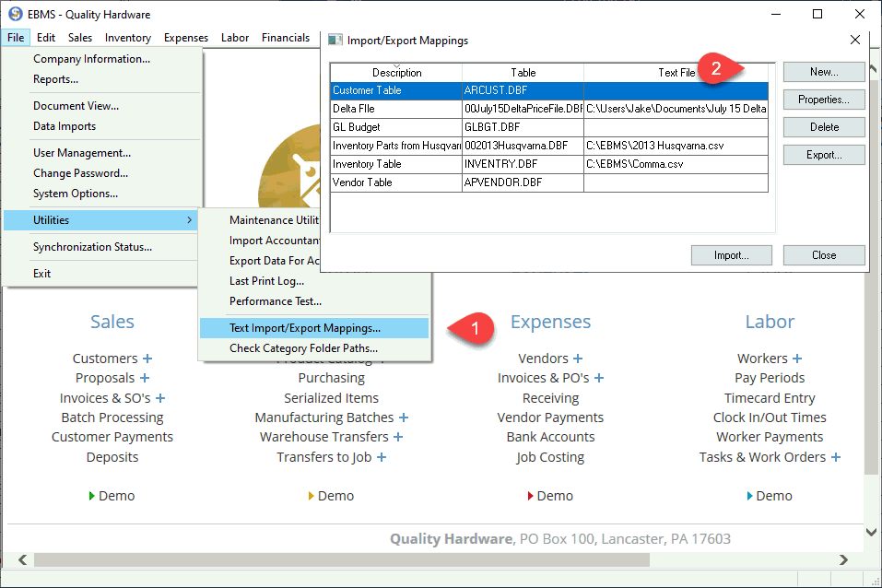The height and width of the screenshot is (588, 882).
Task: Click the orange triangle beside the Inventory column Demo
Action: pyautogui.click(x=312, y=496)
